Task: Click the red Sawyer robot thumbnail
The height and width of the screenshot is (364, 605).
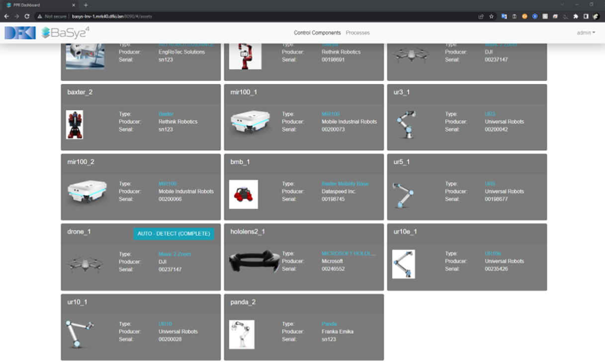Action: pyautogui.click(x=245, y=56)
